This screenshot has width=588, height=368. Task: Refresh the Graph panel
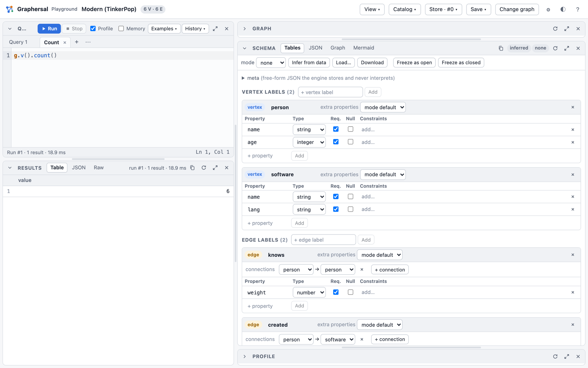(555, 29)
